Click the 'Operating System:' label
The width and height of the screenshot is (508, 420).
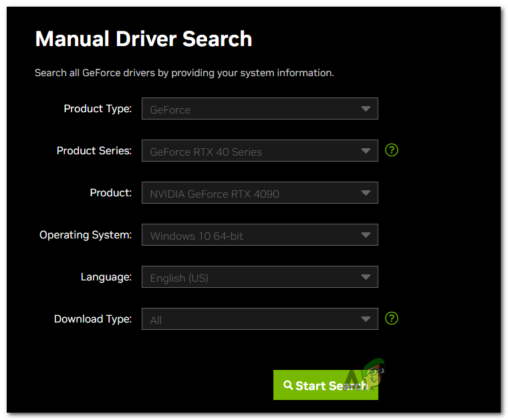pyautogui.click(x=86, y=235)
